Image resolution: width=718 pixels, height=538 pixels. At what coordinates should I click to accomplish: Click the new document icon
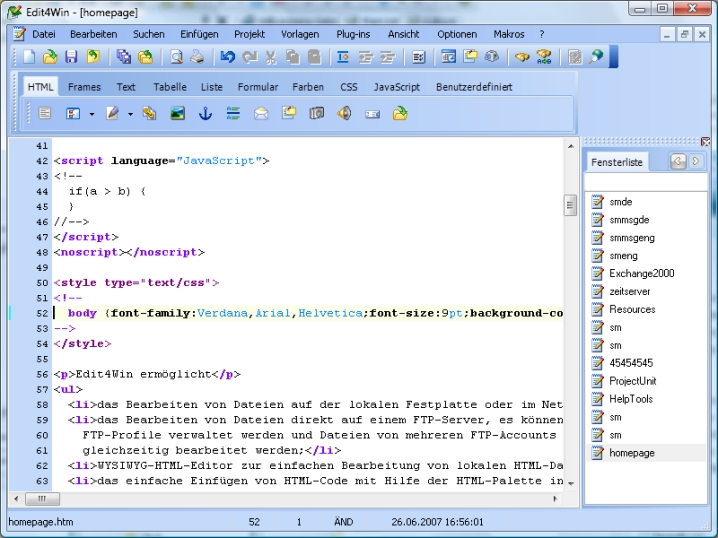pos(29,57)
